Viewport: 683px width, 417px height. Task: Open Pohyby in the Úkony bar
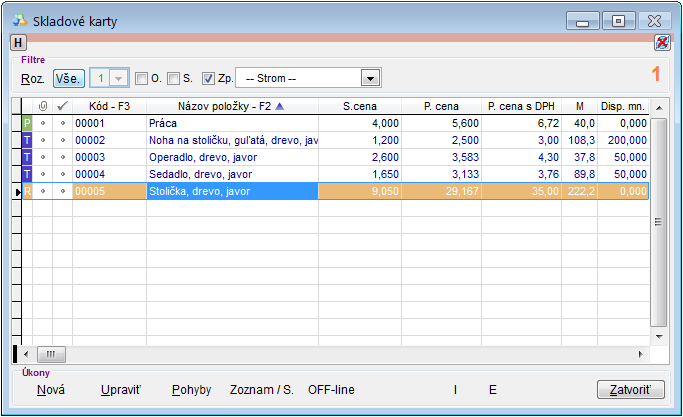click(x=191, y=389)
